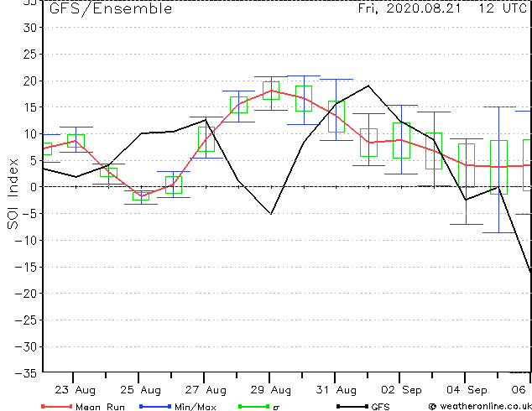Click the 31 Aug date label
The image size is (532, 411).
pos(336,390)
